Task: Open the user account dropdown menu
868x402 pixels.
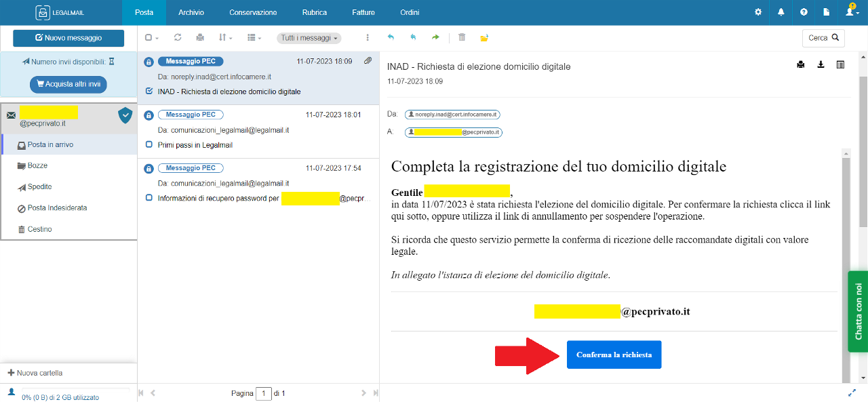Action: point(852,12)
